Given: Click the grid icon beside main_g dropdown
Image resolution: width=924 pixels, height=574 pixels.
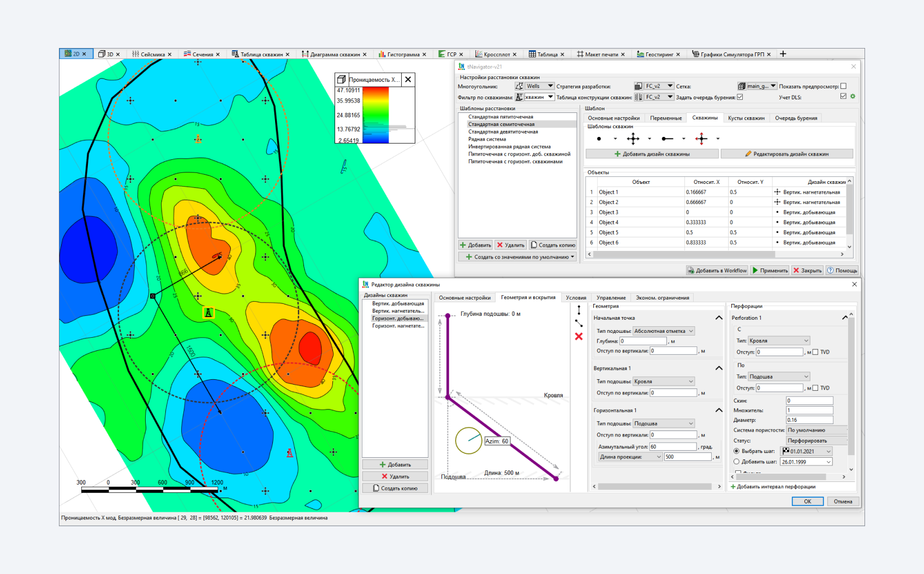Looking at the screenshot, I should point(741,86).
